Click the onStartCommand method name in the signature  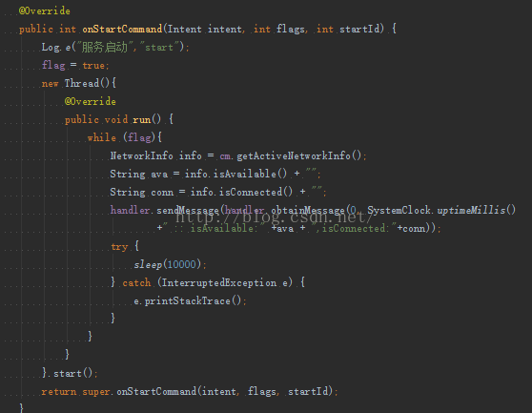click(122, 30)
